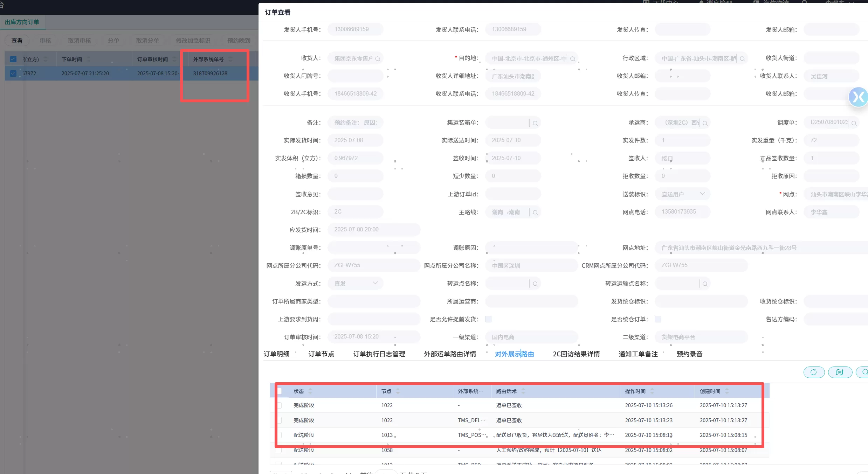
Task: Expand the 发运方式 dropdown
Action: tap(375, 283)
